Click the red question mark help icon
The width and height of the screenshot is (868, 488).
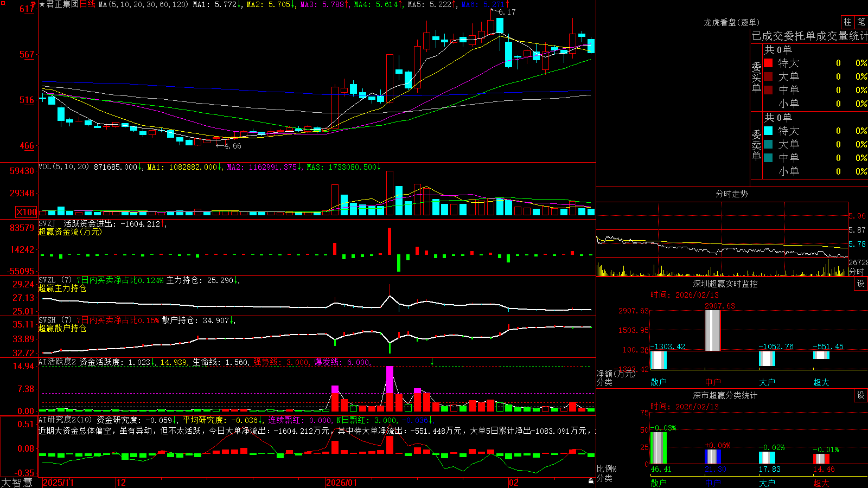point(33,4)
